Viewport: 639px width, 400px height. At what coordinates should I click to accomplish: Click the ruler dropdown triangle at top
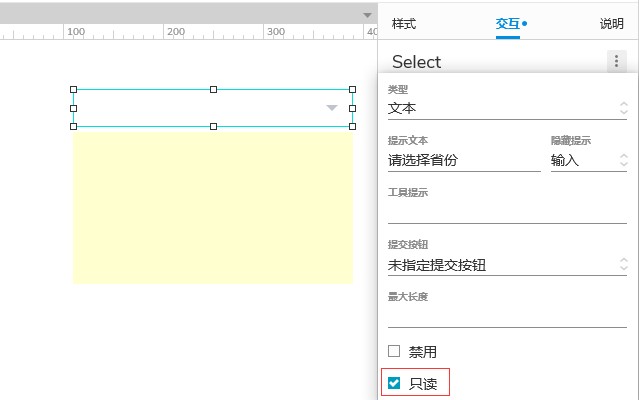click(367, 15)
